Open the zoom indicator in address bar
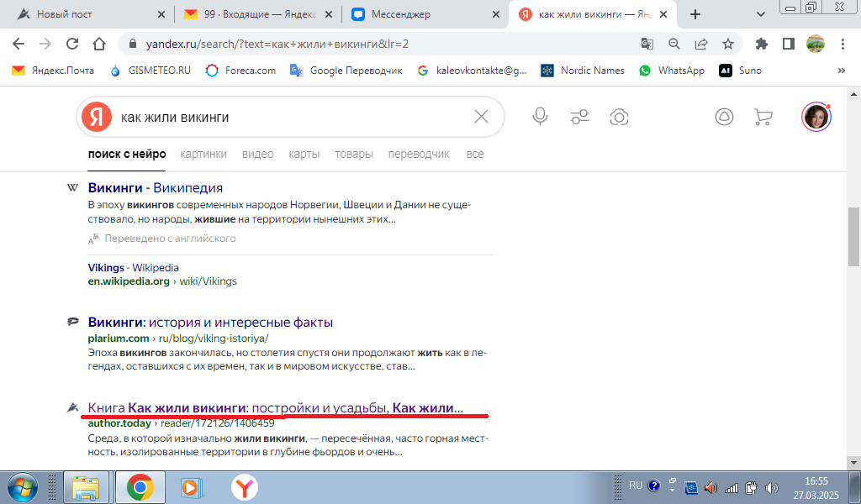The width and height of the screenshot is (861, 504). pyautogui.click(x=673, y=44)
